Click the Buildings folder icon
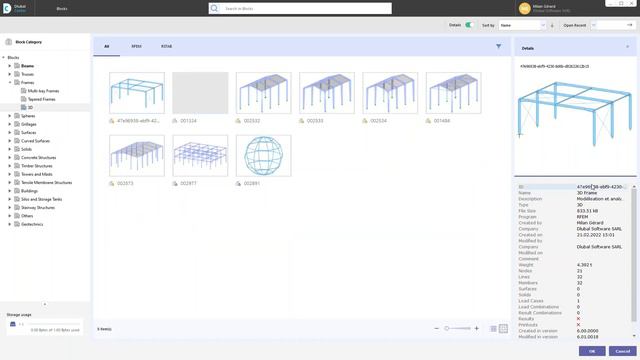Screen dimensions: 640x360 pos(17,191)
